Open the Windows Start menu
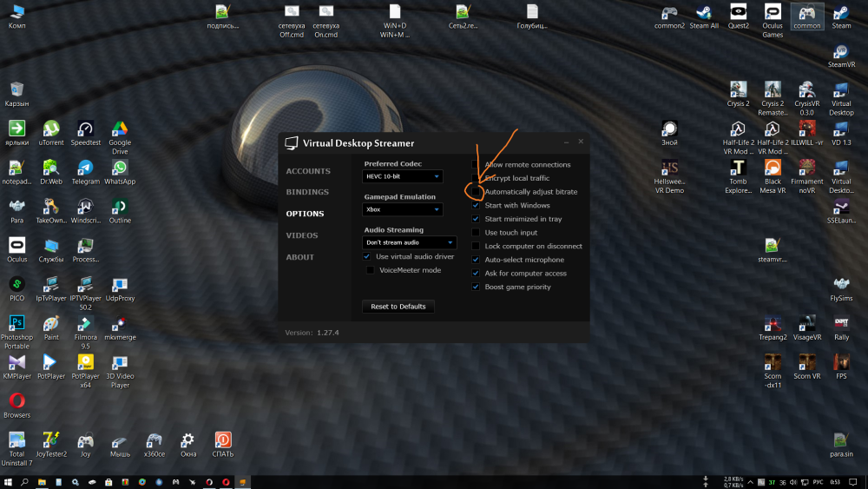The width and height of the screenshot is (868, 489). [x=8, y=482]
